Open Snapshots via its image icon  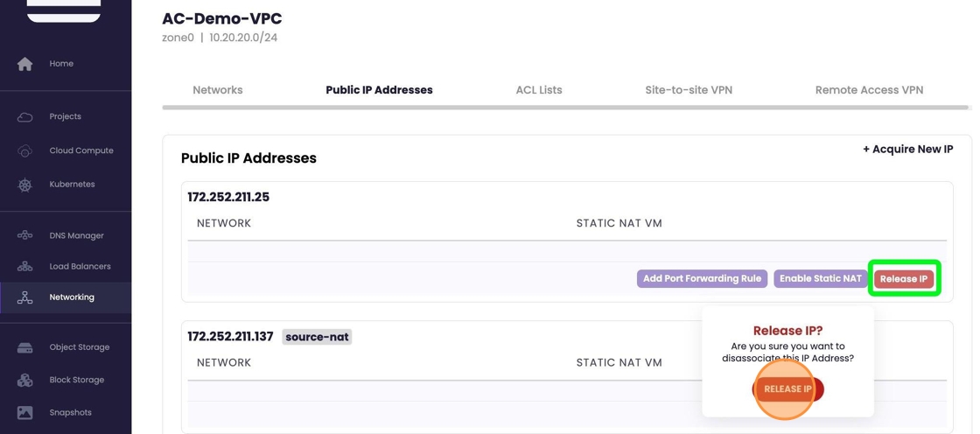point(25,412)
